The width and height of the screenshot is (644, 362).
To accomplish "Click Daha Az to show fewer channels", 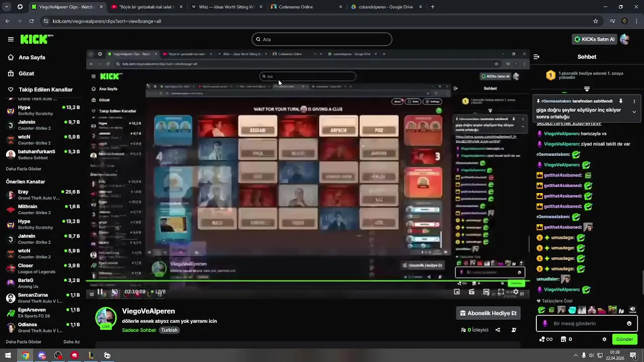I will pos(71,342).
